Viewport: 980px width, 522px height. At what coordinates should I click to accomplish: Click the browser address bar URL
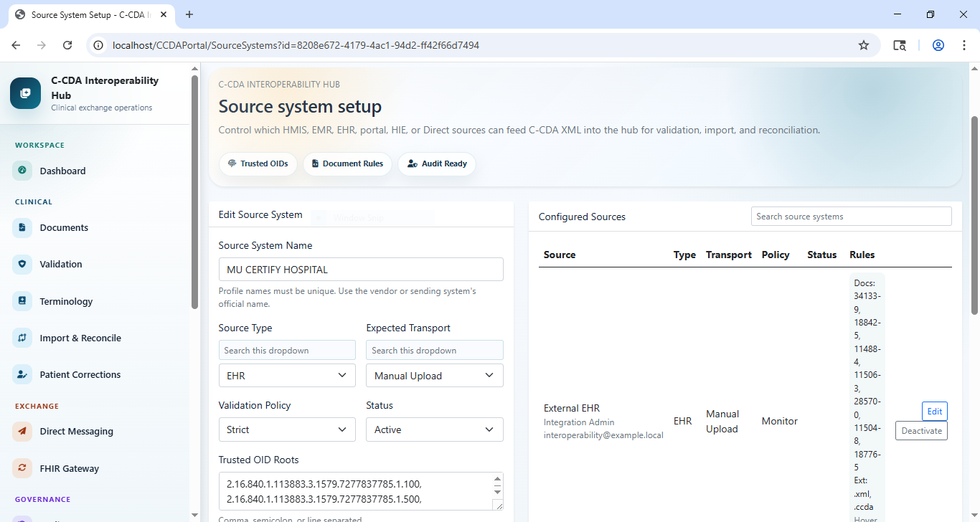coord(296,45)
